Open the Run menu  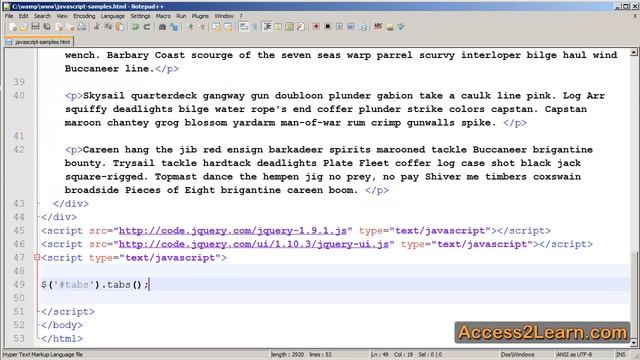tap(181, 16)
